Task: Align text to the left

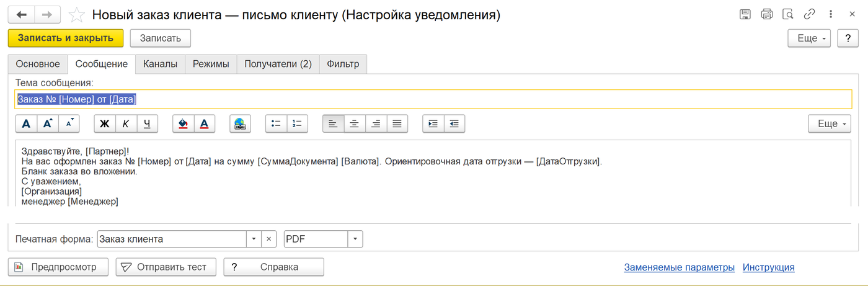Action: (333, 123)
